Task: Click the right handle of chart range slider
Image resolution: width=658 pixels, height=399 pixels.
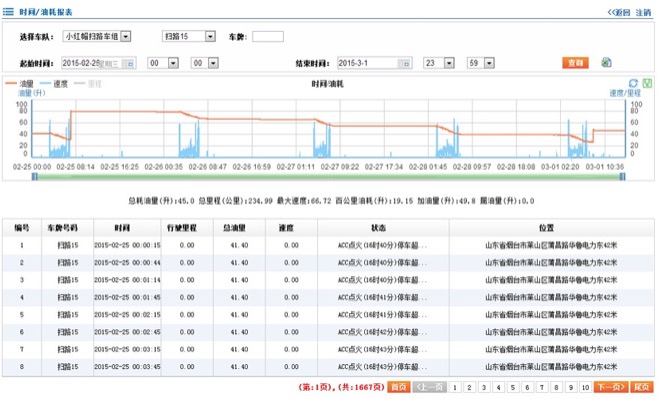Action: click(623, 177)
